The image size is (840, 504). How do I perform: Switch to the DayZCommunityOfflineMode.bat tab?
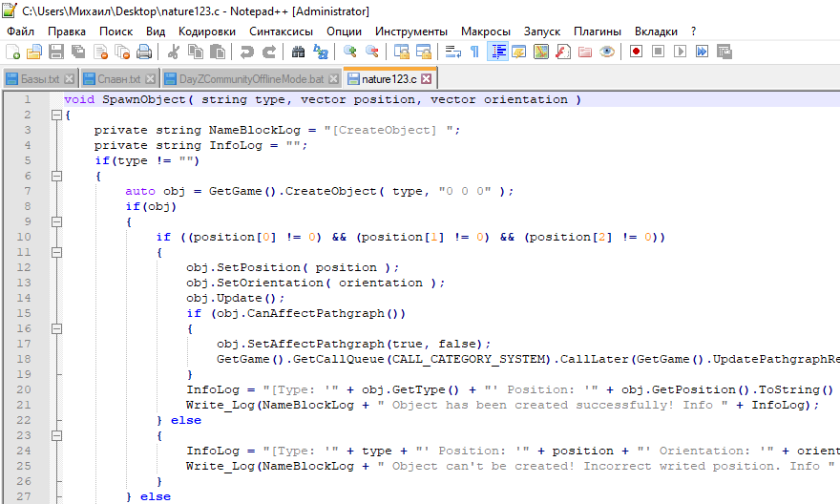pyautogui.click(x=251, y=78)
